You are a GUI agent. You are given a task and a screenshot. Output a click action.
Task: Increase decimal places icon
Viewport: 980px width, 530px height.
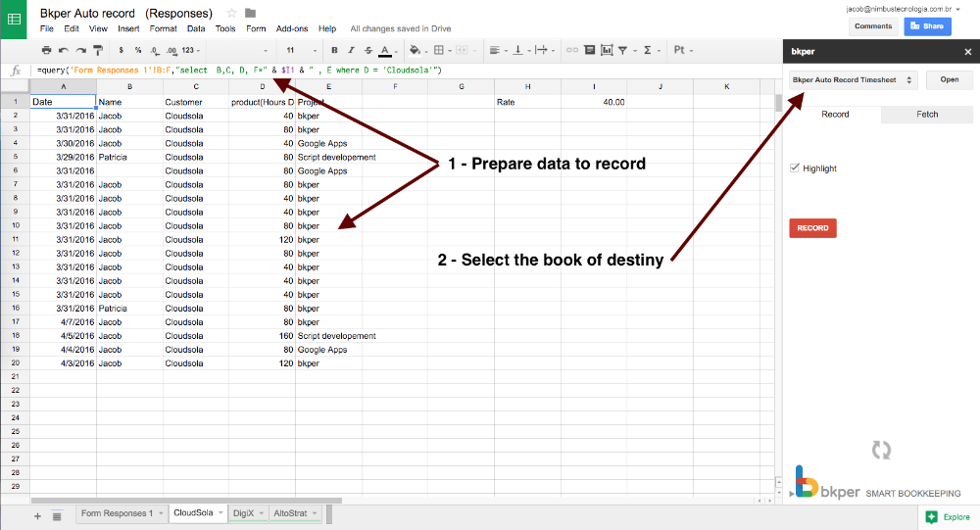[x=171, y=50]
